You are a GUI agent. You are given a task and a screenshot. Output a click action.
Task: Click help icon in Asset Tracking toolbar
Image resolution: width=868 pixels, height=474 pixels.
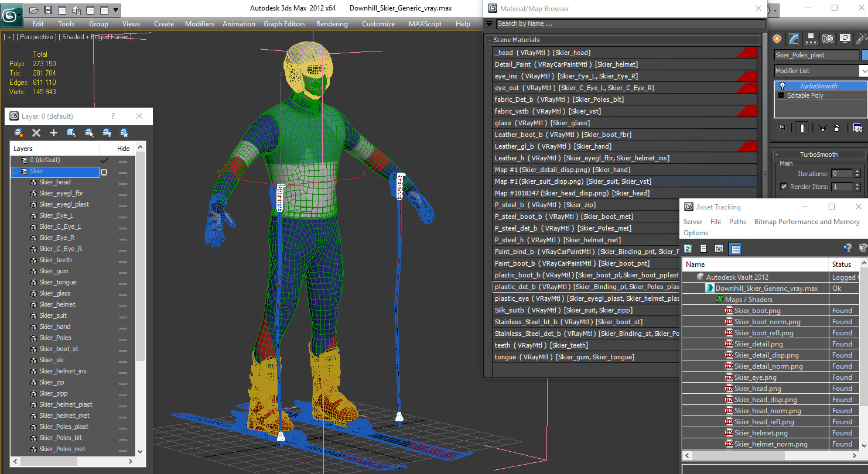point(847,248)
